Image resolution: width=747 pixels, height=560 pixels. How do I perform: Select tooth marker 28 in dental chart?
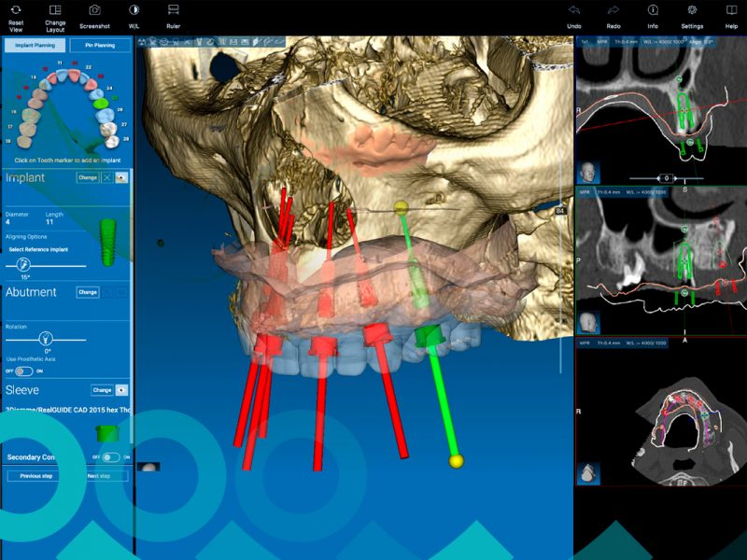coord(126,138)
